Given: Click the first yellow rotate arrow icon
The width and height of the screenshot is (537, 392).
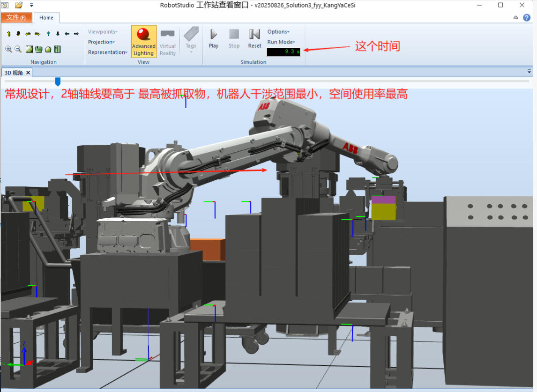Looking at the screenshot, I should (x=8, y=34).
